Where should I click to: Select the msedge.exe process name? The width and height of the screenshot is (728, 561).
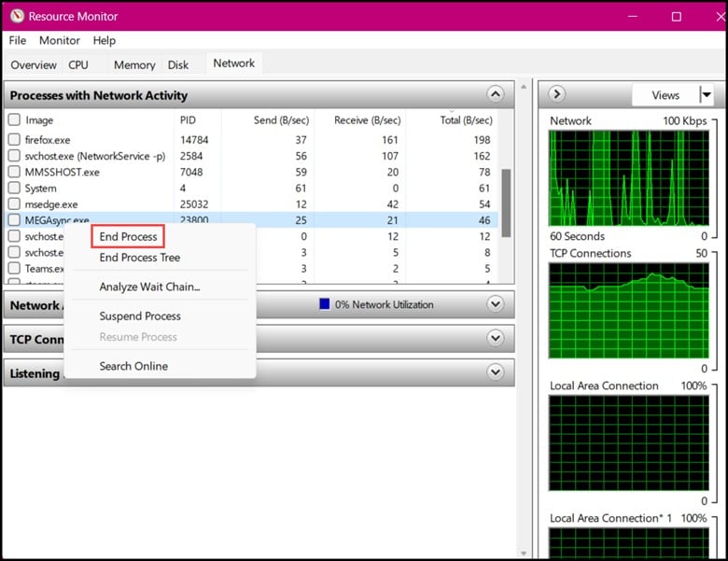(x=51, y=203)
